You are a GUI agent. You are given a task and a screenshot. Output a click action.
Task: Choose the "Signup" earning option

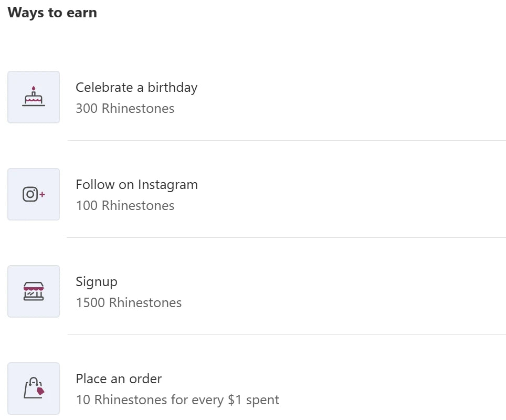(x=97, y=282)
